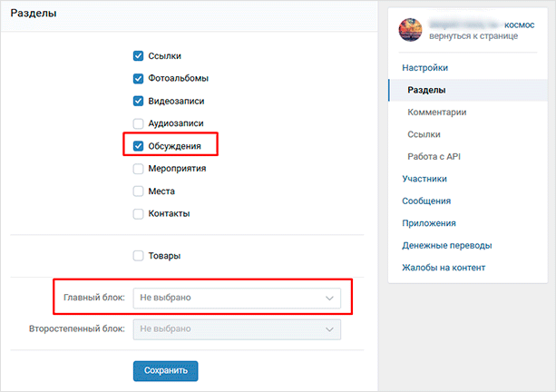Enable the Аудиозаписи checkbox
556x392 pixels.
tap(139, 123)
